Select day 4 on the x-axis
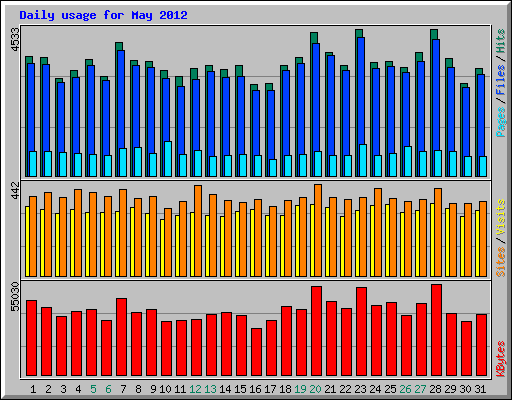This screenshot has height=400, width=512. point(78,389)
